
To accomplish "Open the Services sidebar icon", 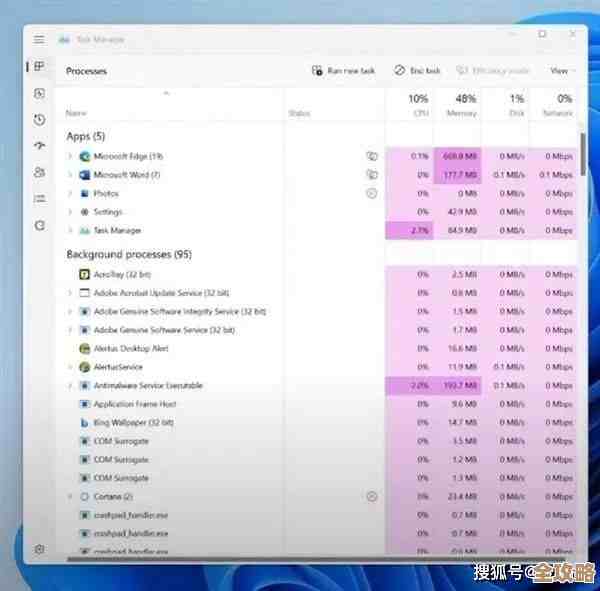I will (x=39, y=225).
